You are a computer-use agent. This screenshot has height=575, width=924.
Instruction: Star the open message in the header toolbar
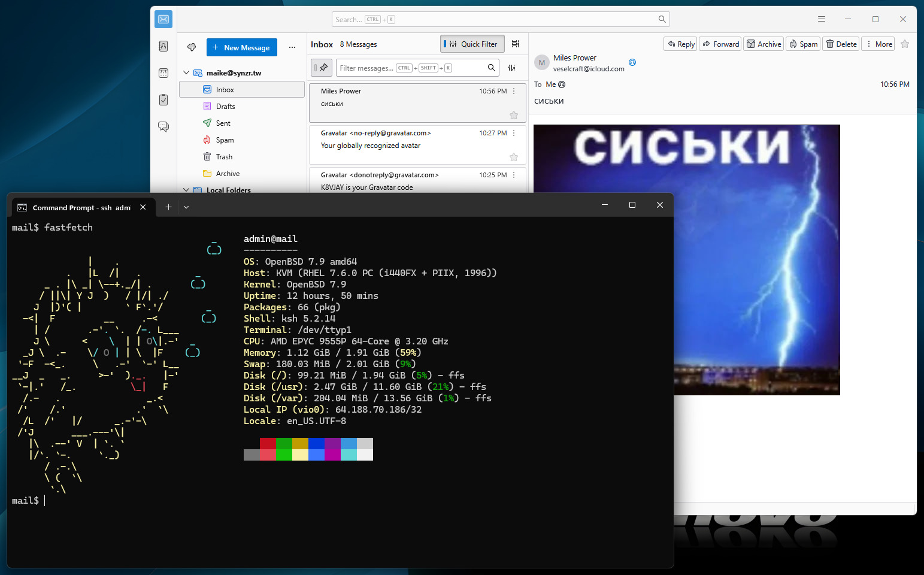point(905,44)
